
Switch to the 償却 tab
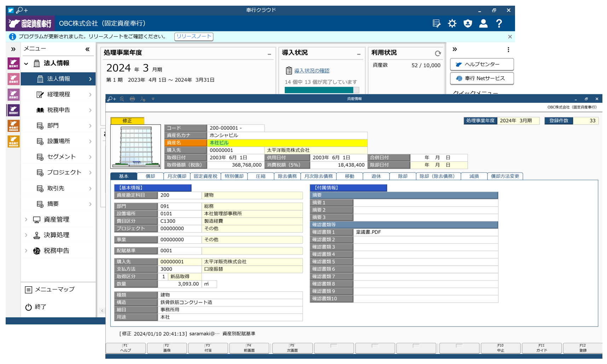150,176
